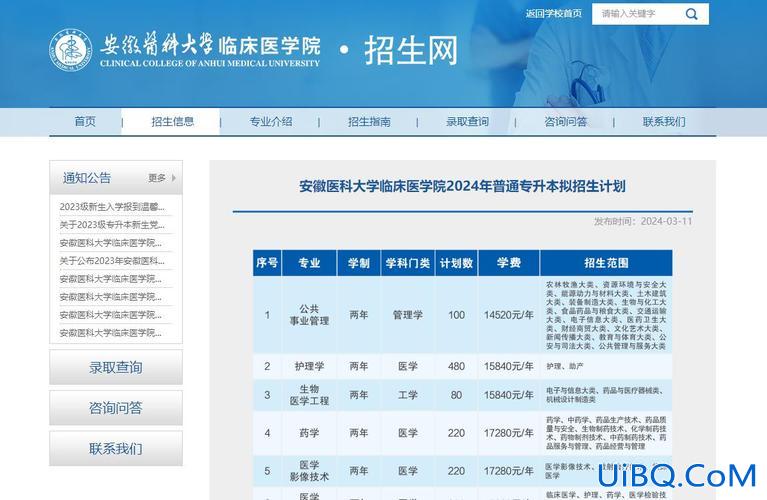767x500 pixels.
Task: Click the 公共事业管理 major cell
Action: [x=309, y=315]
